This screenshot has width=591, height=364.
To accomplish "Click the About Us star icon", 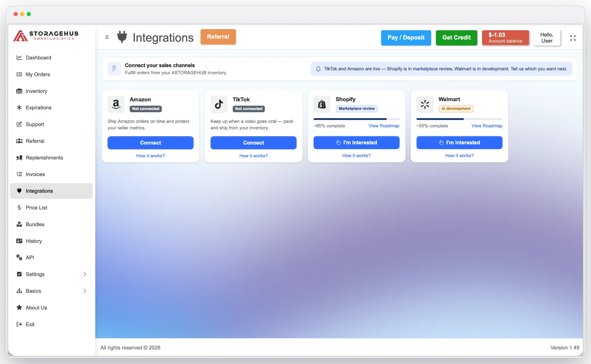I will (x=19, y=308).
